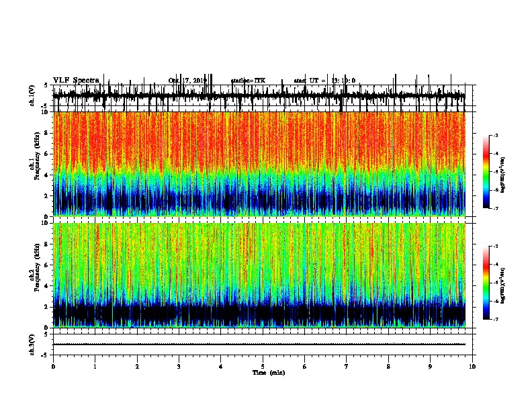Click the "start UT = 13:10:0" header text
532x411 pixels.
(324, 81)
